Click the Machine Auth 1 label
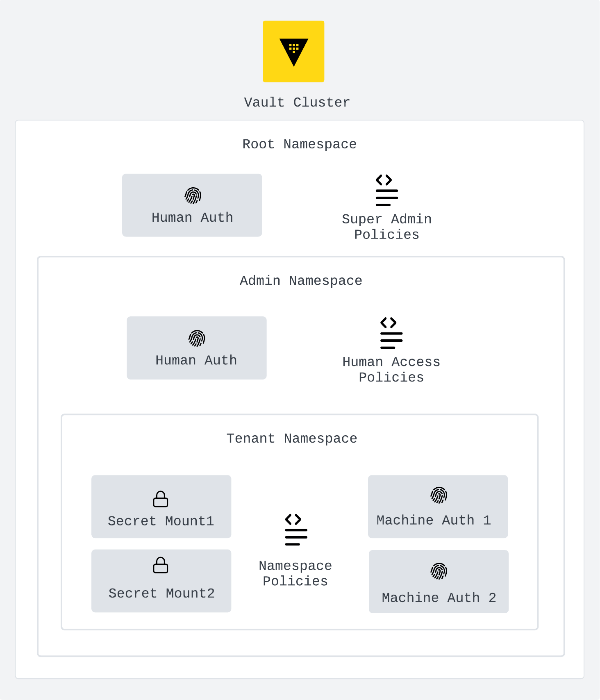600x700 pixels. pyautogui.click(x=434, y=520)
